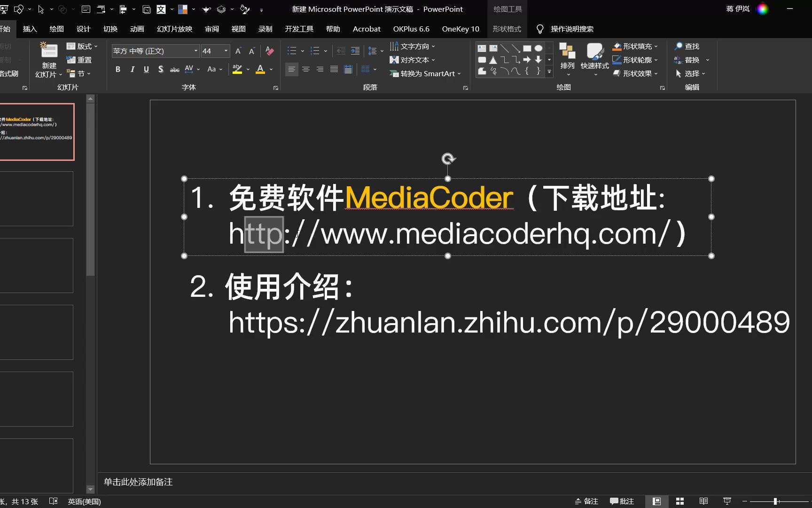The height and width of the screenshot is (508, 812).
Task: Increase font size with the larger A icon
Action: click(x=238, y=51)
